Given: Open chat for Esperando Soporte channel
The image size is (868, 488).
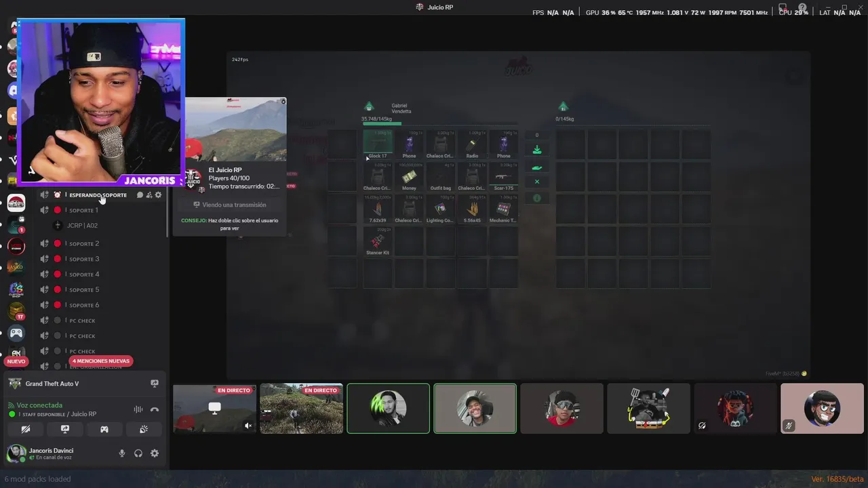Looking at the screenshot, I should pyautogui.click(x=140, y=195).
